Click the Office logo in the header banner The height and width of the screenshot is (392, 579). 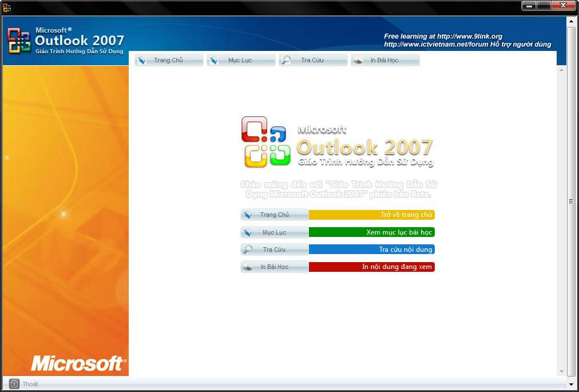(19, 40)
